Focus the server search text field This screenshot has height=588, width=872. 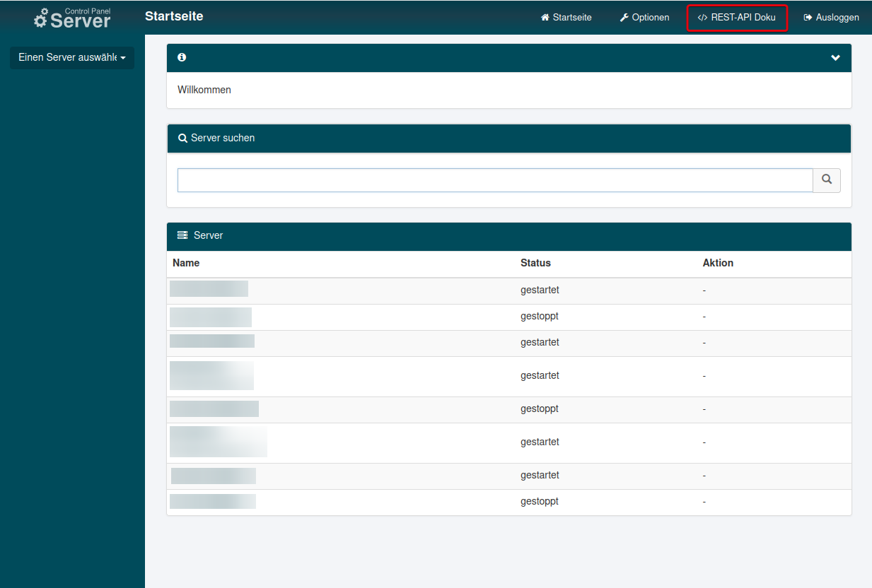pyautogui.click(x=494, y=180)
